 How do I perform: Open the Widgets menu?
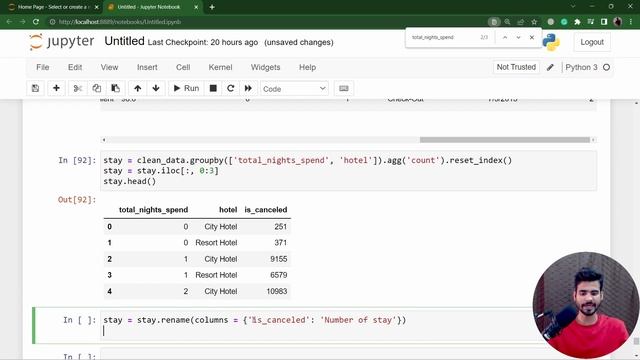click(265, 67)
